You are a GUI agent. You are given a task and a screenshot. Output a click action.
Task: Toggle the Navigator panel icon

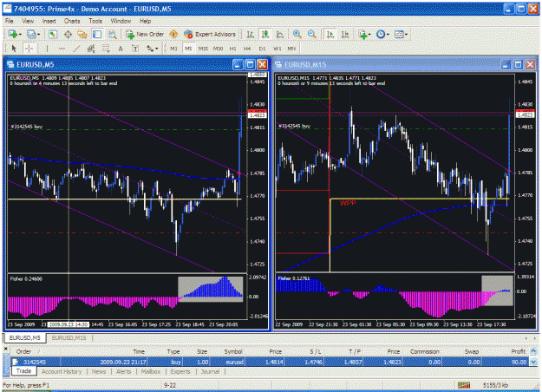(x=82, y=34)
